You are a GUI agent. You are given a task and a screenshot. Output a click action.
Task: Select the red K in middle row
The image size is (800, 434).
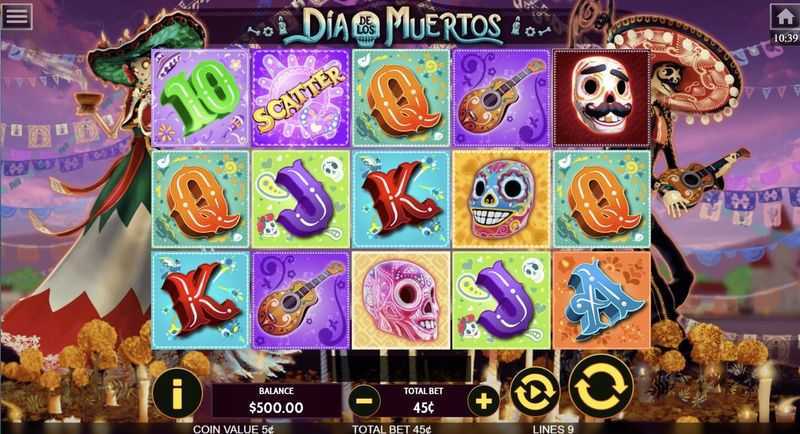(401, 199)
